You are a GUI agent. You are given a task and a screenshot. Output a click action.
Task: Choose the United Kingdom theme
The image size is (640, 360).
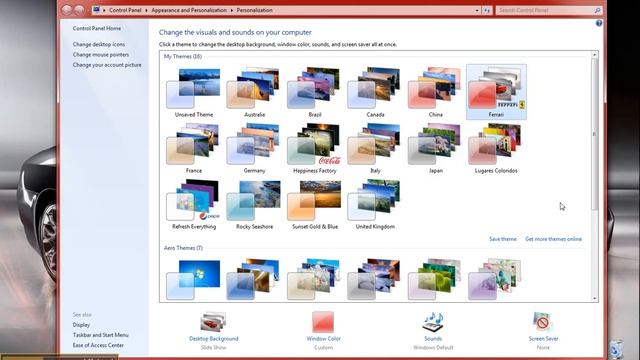375,204
